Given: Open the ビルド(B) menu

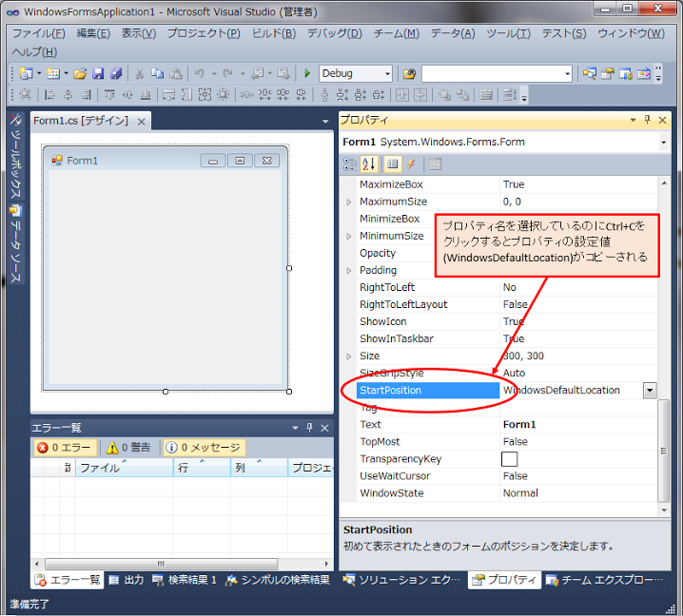Looking at the screenshot, I should (274, 33).
